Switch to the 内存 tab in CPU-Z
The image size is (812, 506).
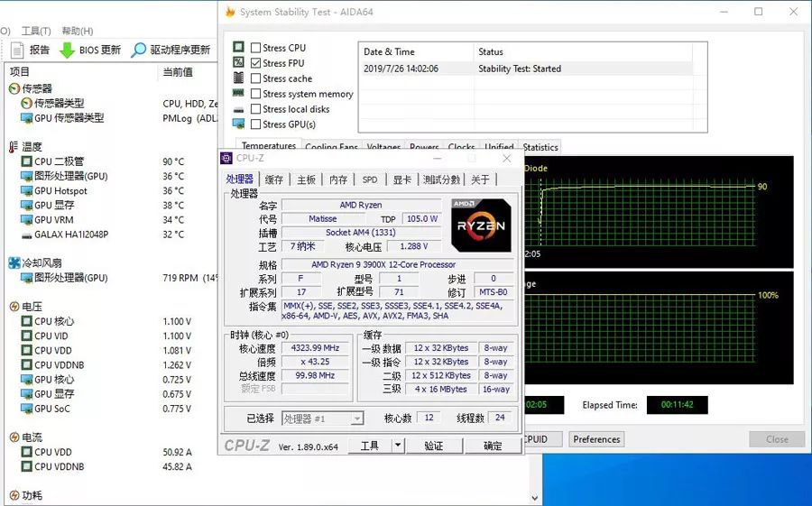coord(338,179)
